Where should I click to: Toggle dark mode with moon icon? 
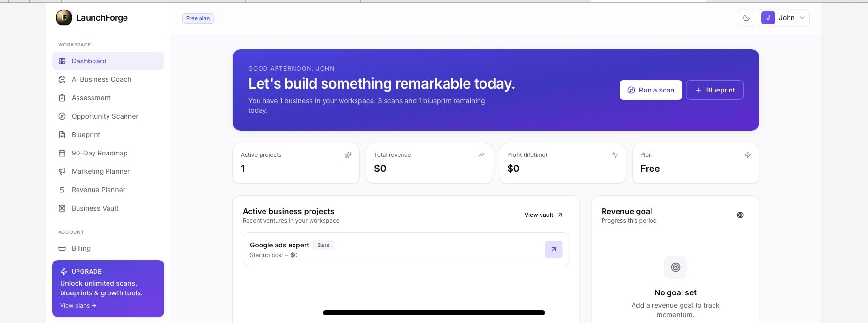click(746, 18)
